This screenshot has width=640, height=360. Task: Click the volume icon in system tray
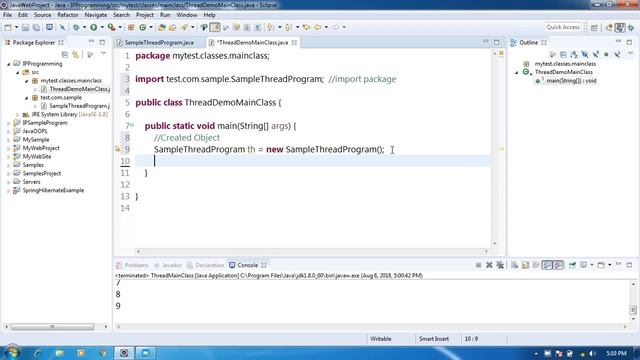pyautogui.click(x=592, y=353)
